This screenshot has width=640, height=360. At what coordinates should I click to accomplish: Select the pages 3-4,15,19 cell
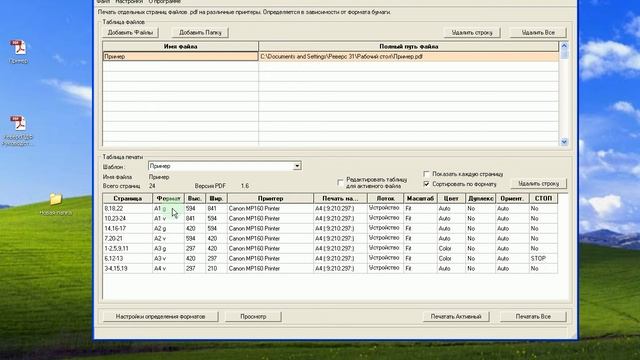128,269
